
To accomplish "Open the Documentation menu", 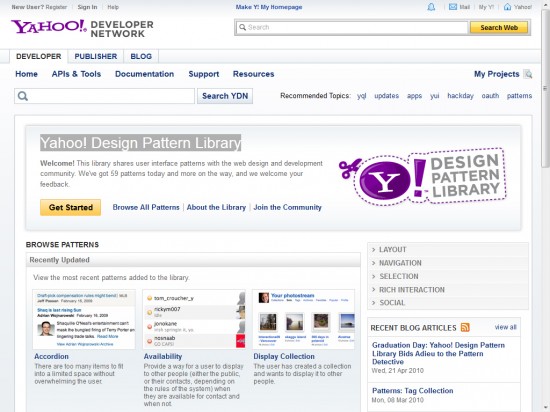I will [145, 74].
